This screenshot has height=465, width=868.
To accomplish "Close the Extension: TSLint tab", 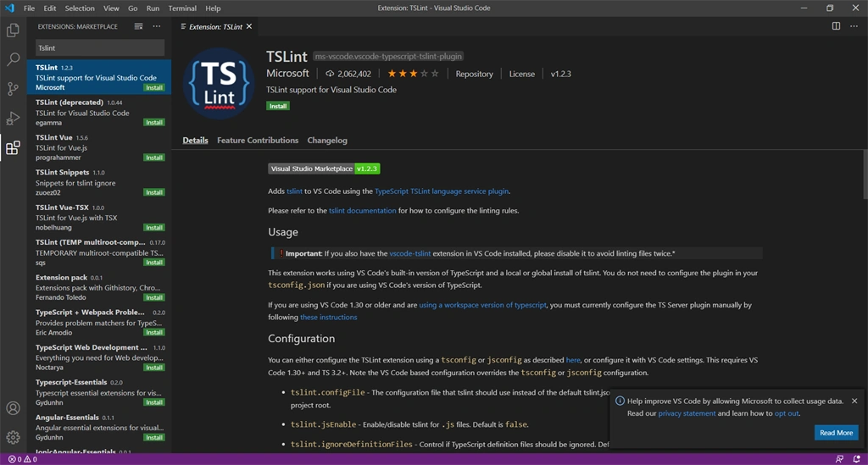I will coord(249,26).
